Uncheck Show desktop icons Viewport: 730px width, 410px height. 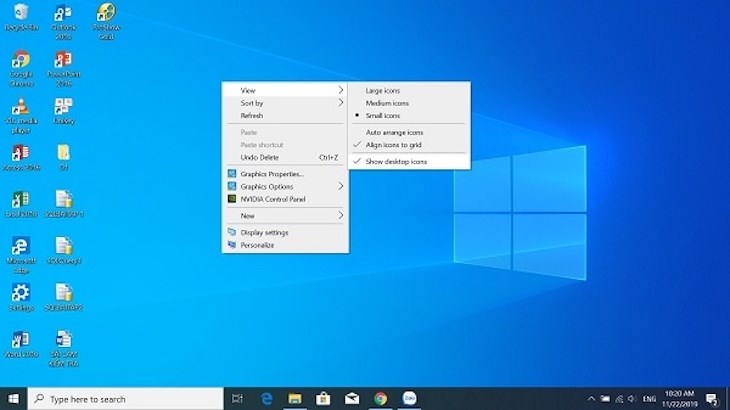tap(396, 161)
